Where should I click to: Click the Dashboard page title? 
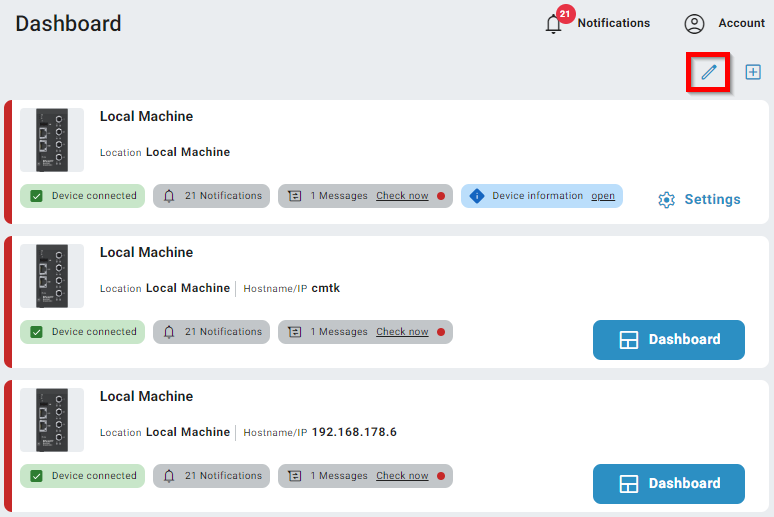pos(68,24)
